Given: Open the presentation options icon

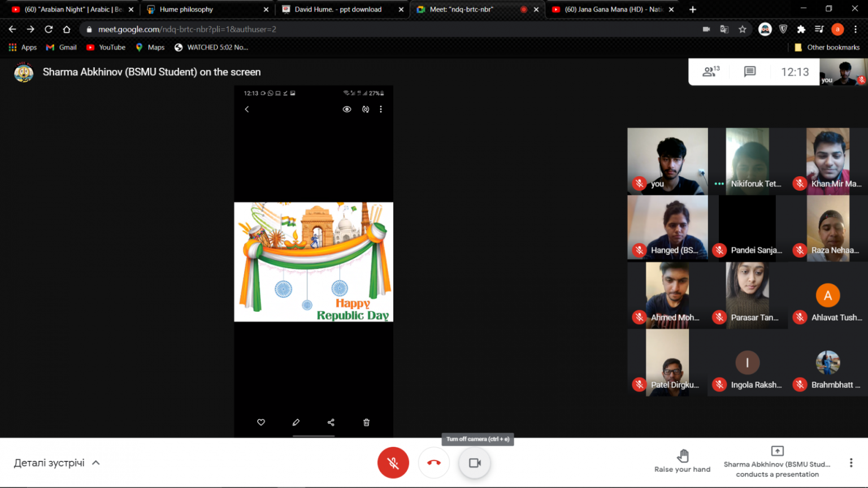Looking at the screenshot, I should coord(777,451).
